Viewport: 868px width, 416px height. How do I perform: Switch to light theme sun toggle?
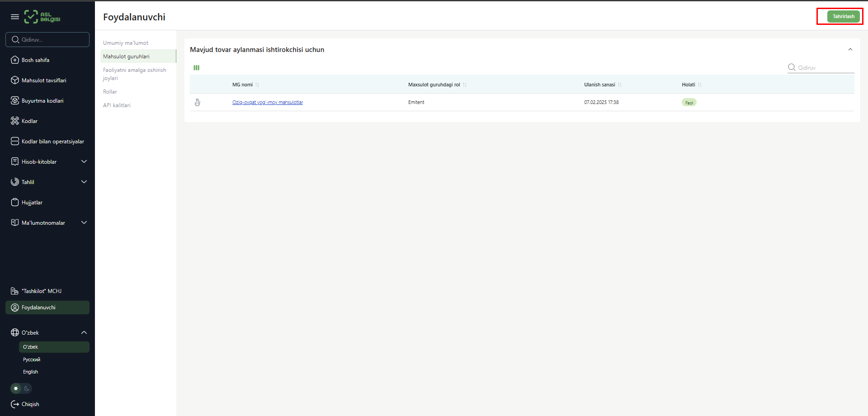point(16,388)
